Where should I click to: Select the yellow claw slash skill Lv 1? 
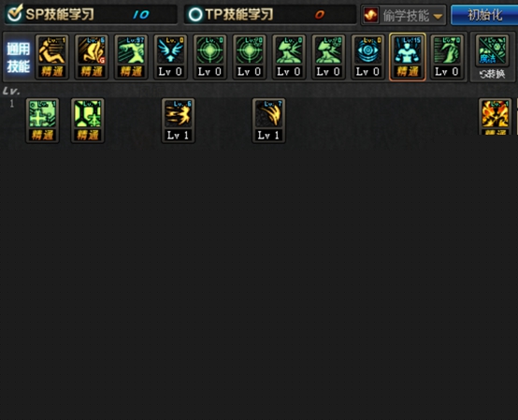click(x=268, y=121)
